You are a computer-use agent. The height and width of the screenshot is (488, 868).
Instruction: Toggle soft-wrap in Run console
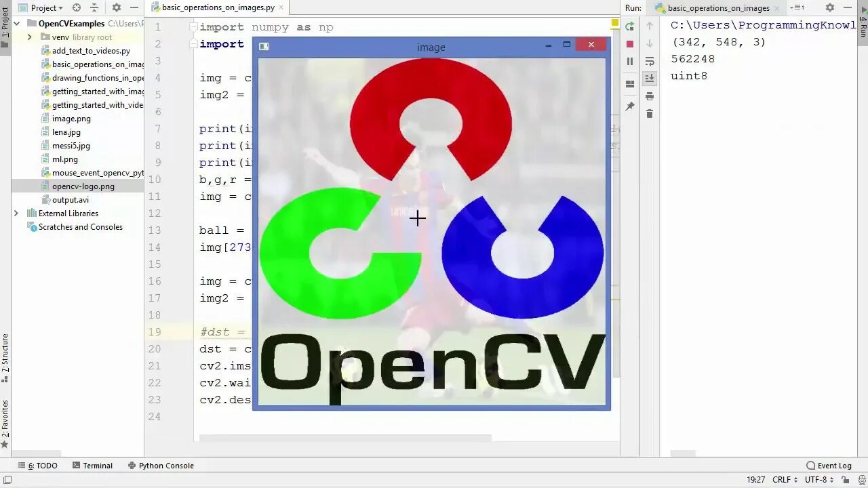(x=650, y=61)
